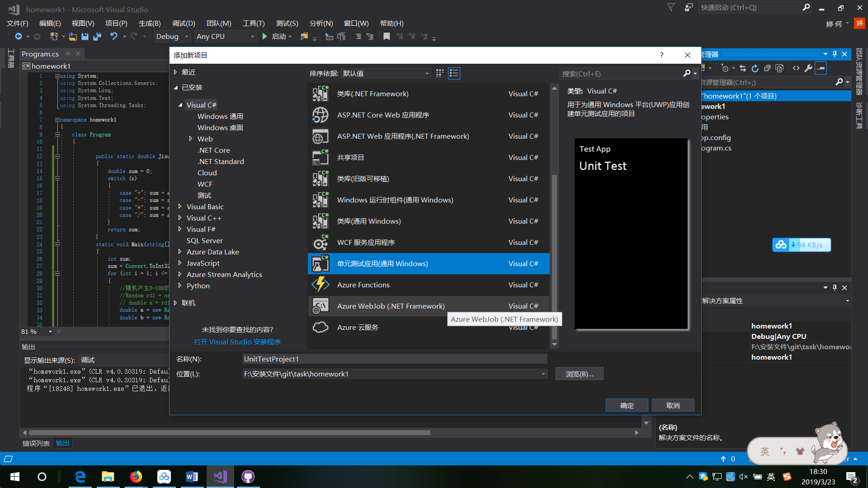Collapse the namespace homework1 code region
This screenshot has width=868, height=488.
[x=57, y=120]
